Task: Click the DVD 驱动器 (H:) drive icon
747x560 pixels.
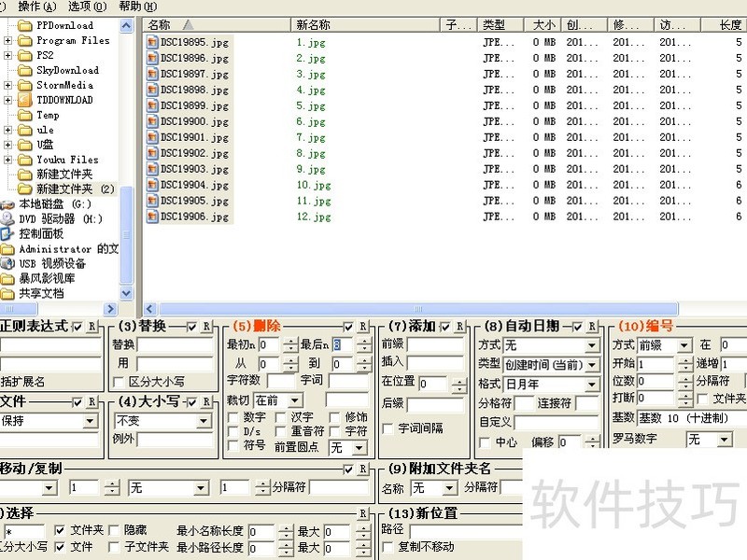Action: pos(8,219)
